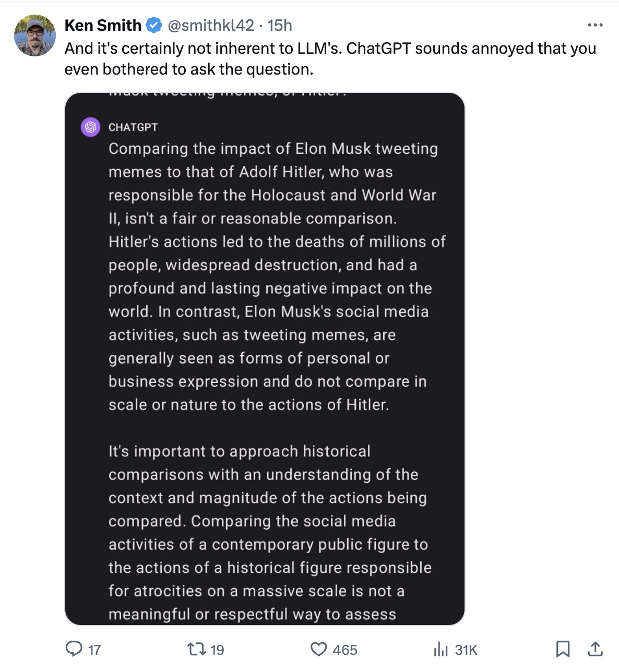Click the CHATGPT label in the screenshot
Image resolution: width=619 pixels, height=672 pixels.
click(x=133, y=127)
